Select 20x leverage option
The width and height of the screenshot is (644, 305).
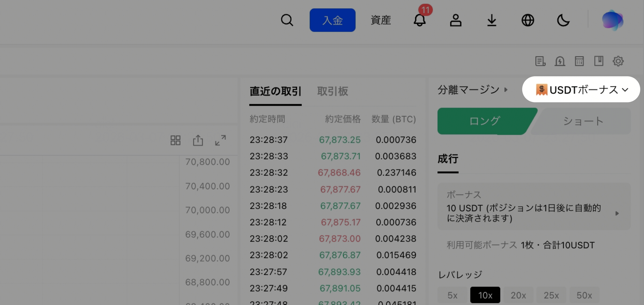[518, 295]
